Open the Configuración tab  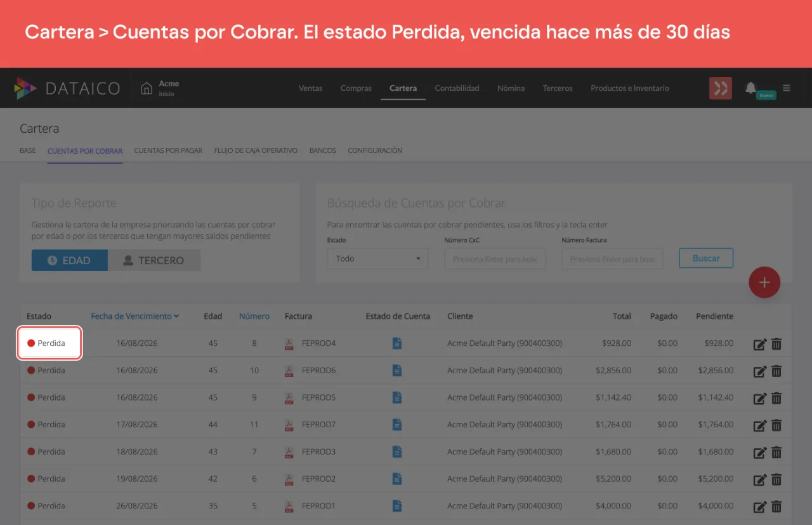pos(375,150)
